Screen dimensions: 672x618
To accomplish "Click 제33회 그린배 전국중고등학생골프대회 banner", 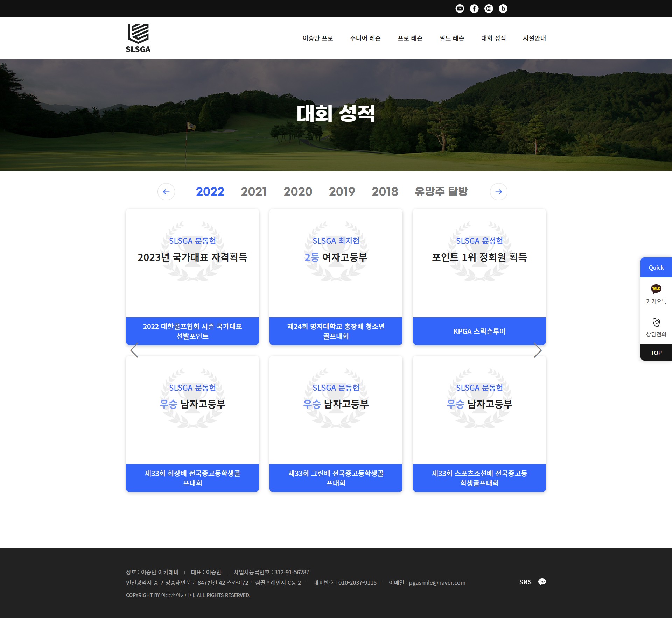I will click(x=336, y=478).
